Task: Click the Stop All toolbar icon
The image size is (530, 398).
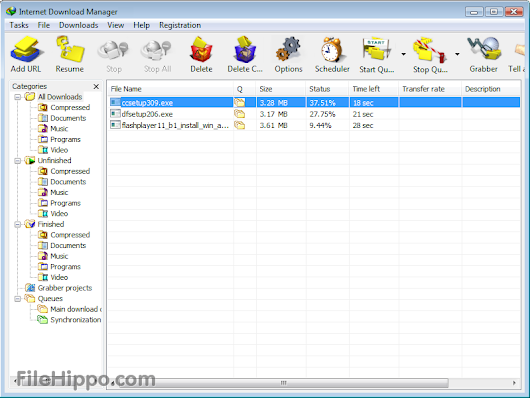Action: [157, 55]
